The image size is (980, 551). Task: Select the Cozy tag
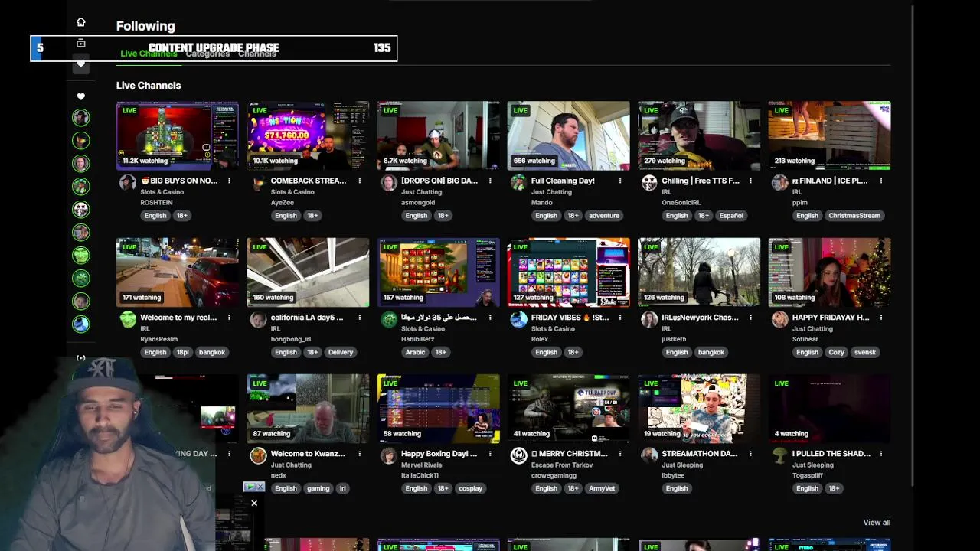coord(837,352)
